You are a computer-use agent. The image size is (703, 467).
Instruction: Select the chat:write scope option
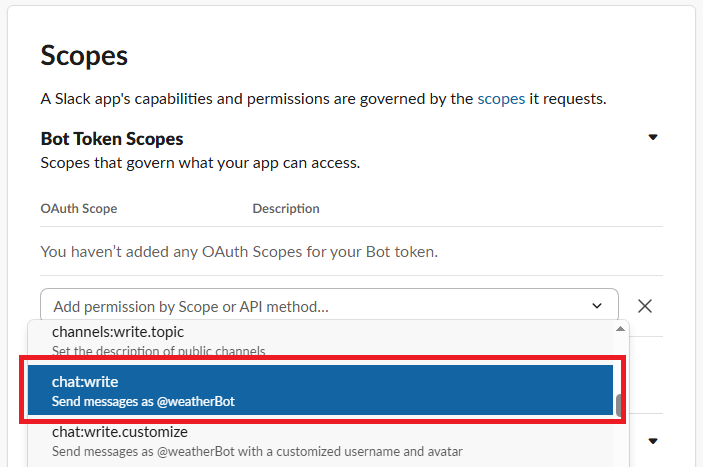[320, 390]
